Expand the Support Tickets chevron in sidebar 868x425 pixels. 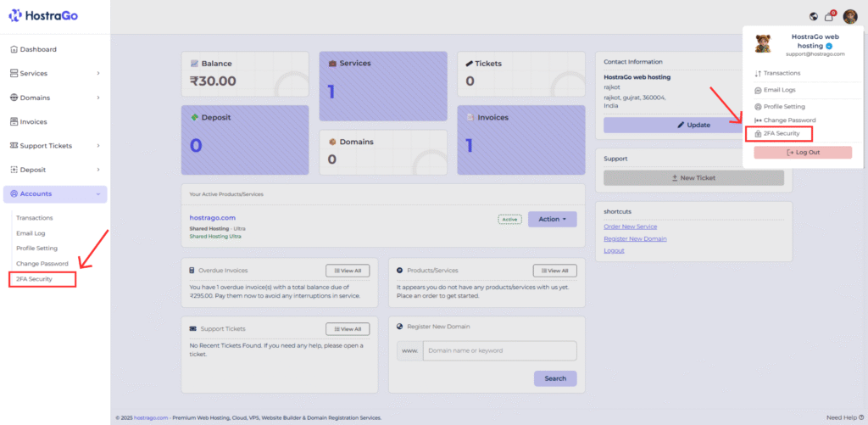click(98, 146)
